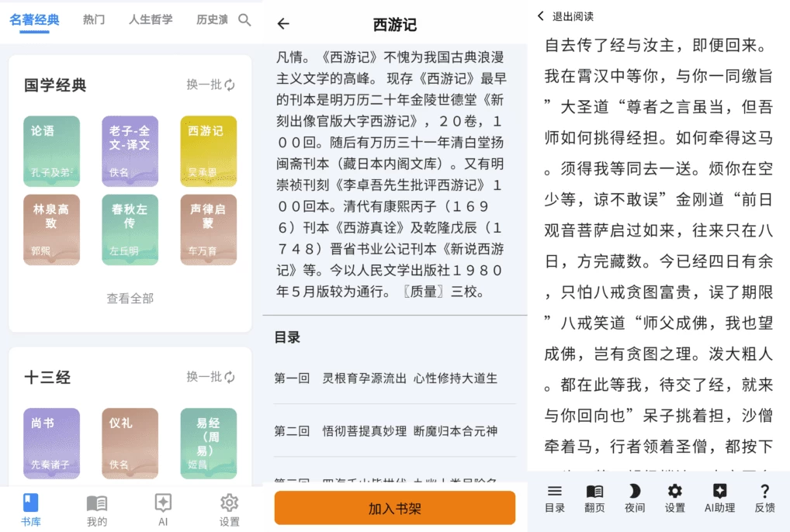This screenshot has height=532, width=790.
Task: Select the 热门 top tab
Action: [94, 19]
